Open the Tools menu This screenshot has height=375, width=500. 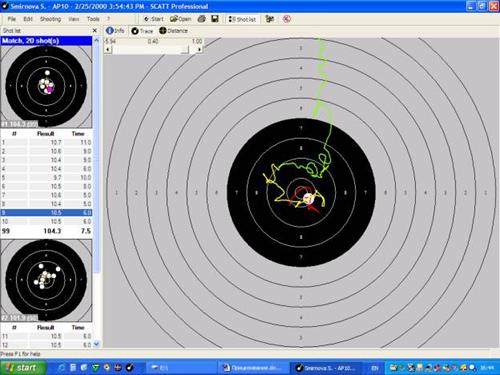point(93,19)
